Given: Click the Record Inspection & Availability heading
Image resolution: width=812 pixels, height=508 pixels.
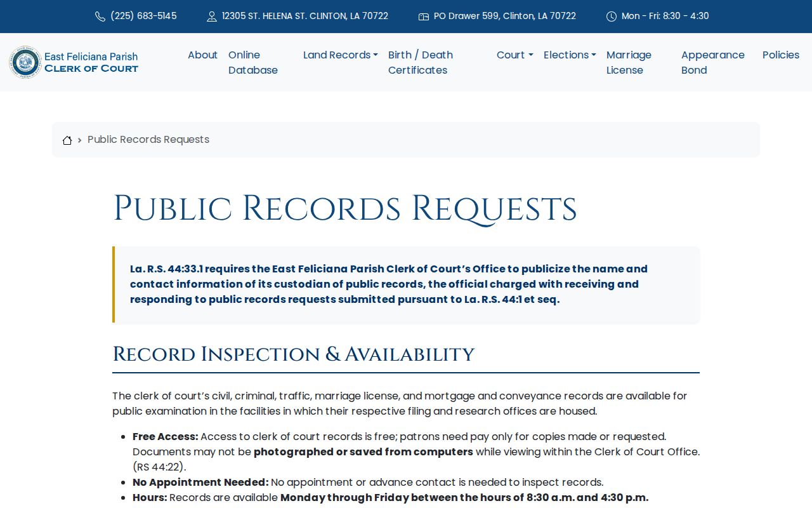Looking at the screenshot, I should tap(293, 354).
